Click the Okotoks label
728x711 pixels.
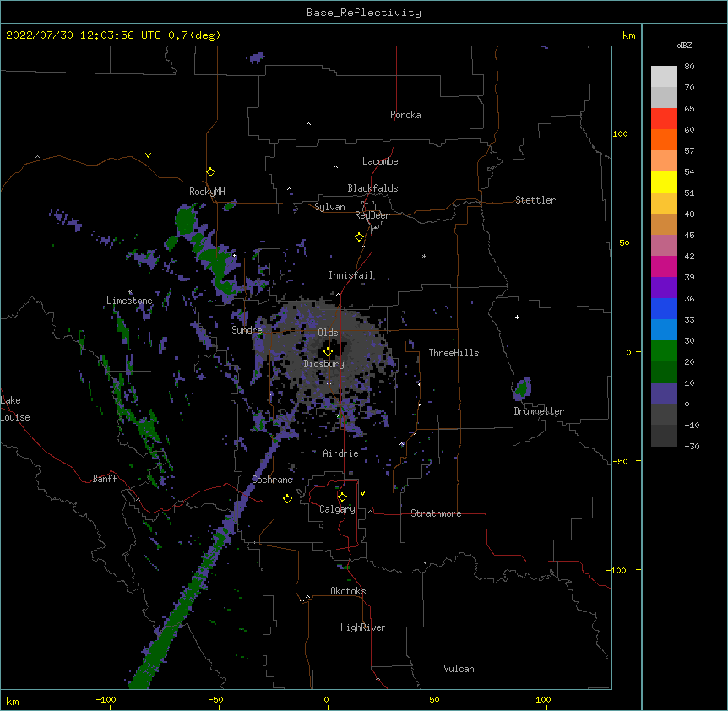(x=348, y=591)
